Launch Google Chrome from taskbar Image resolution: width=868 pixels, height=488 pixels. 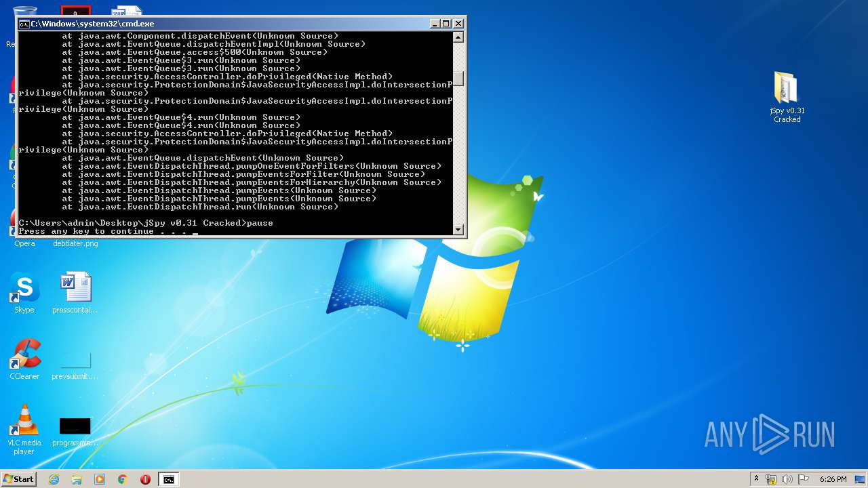(x=123, y=479)
